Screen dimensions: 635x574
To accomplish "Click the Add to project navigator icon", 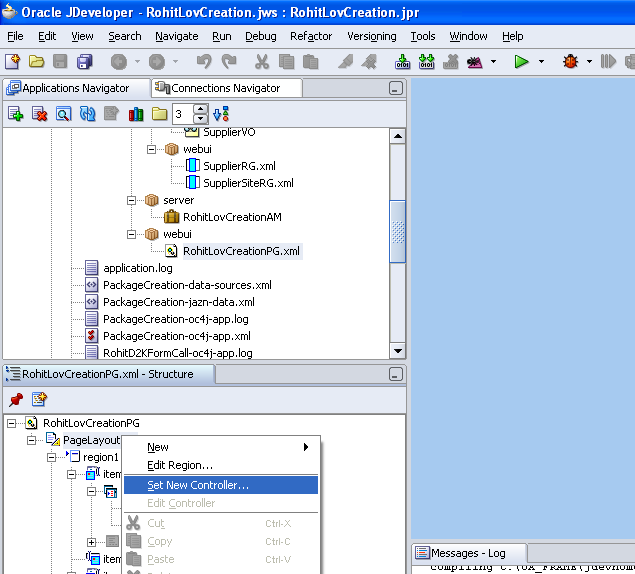I will point(15,114).
